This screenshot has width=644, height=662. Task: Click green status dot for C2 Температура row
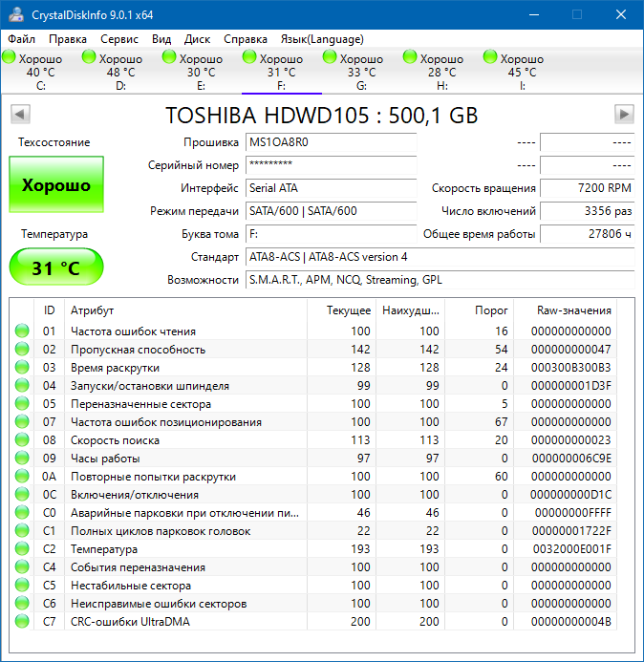point(22,549)
